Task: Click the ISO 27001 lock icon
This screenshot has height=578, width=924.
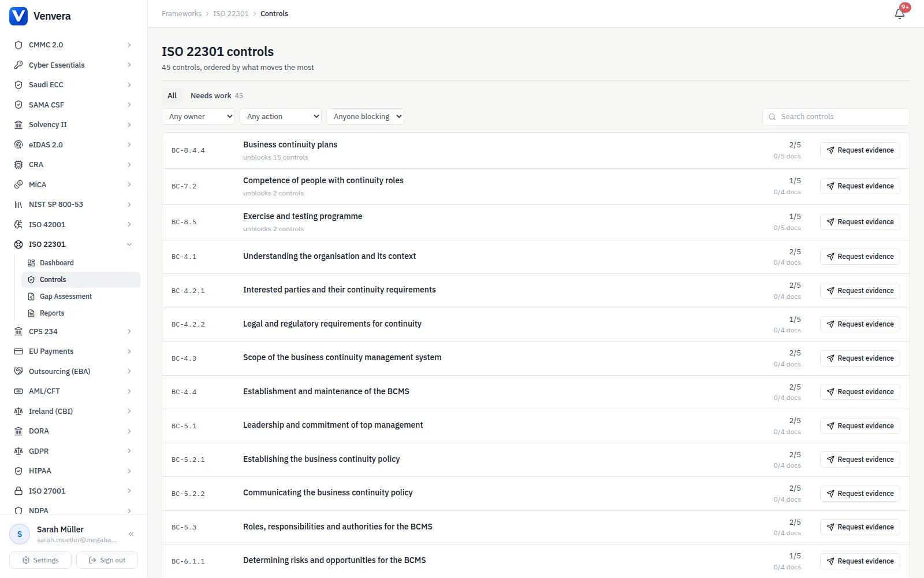Action: (18, 491)
